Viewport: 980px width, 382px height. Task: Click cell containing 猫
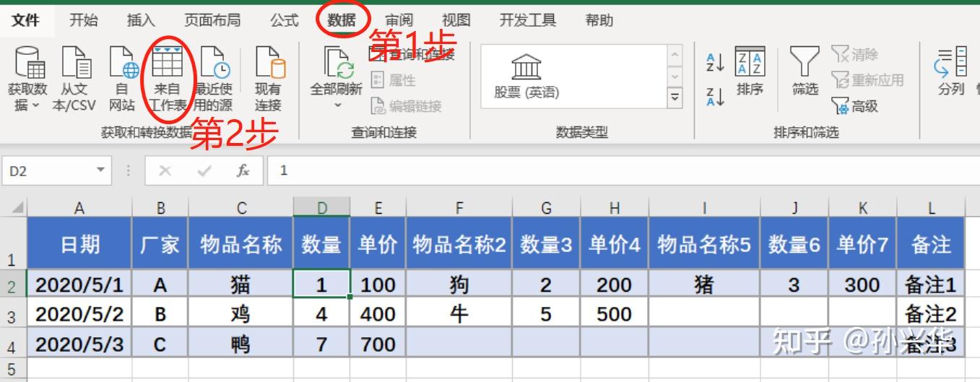pos(241,285)
